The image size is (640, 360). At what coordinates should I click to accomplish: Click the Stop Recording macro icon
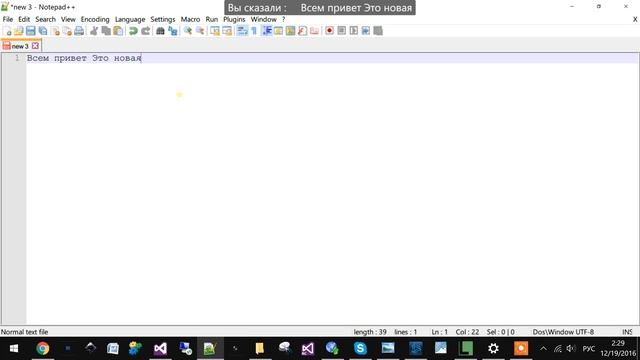pyautogui.click(x=342, y=31)
